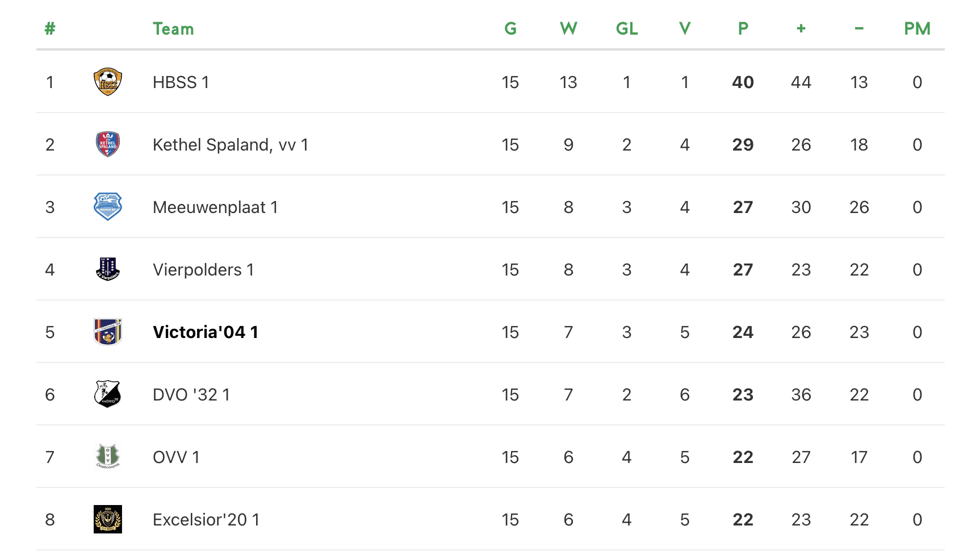Open the Victoria'04 1 team page
Screen dimensions: 980x559
click(206, 332)
